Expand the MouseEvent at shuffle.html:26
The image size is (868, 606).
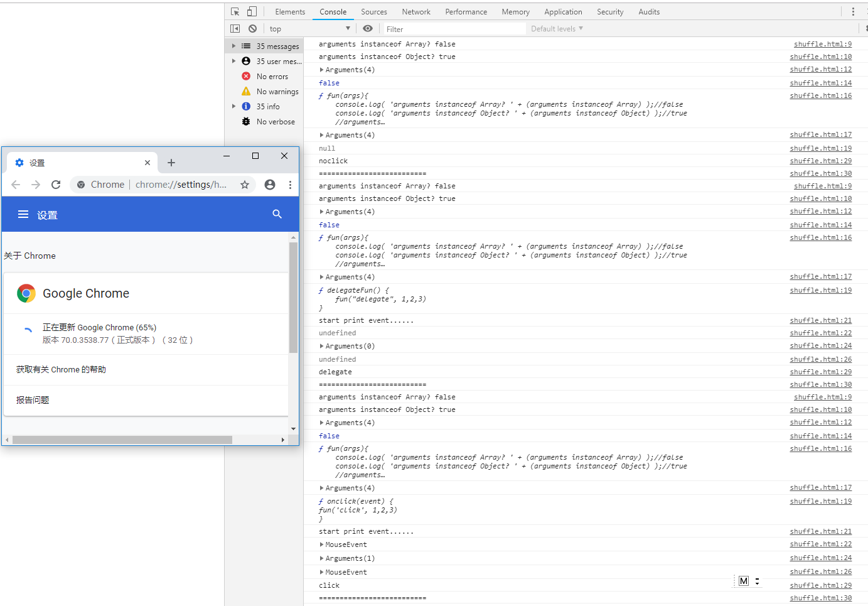coord(322,572)
